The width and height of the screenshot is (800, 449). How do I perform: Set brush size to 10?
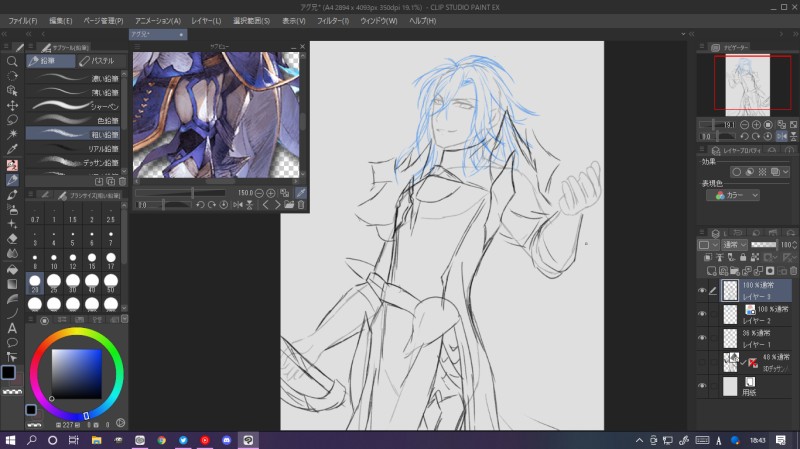pos(54,261)
